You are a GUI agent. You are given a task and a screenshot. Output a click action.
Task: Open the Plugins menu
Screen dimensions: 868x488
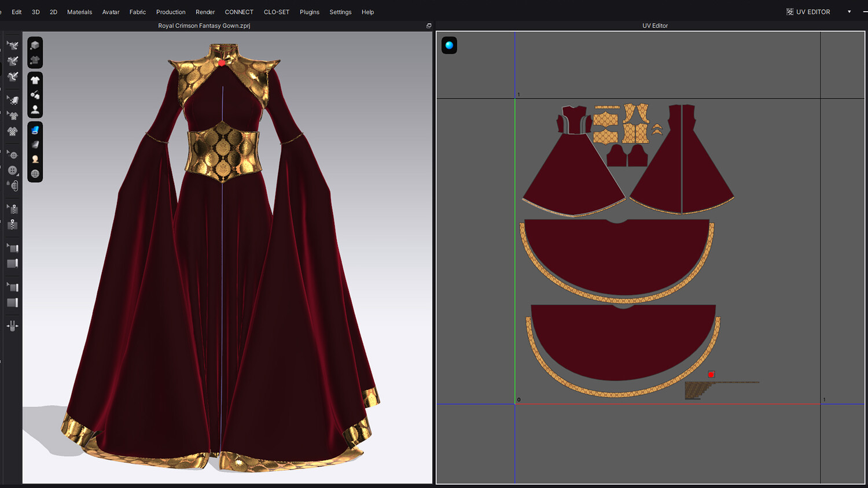click(310, 12)
